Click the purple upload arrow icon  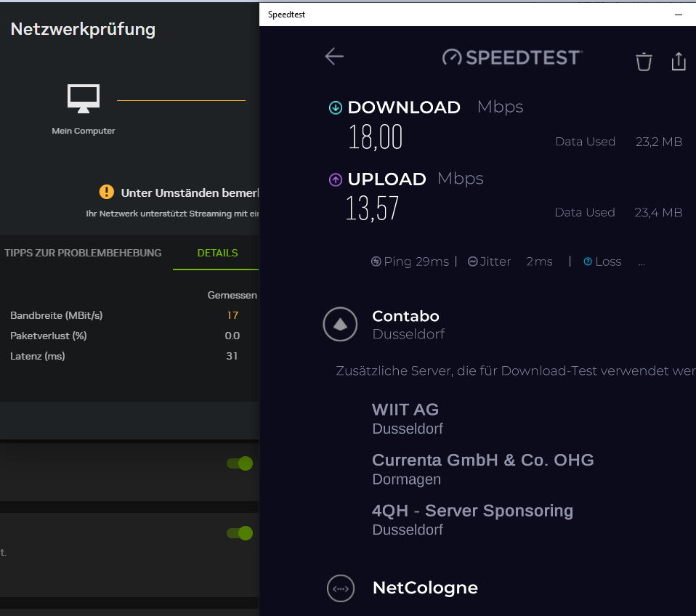336,179
